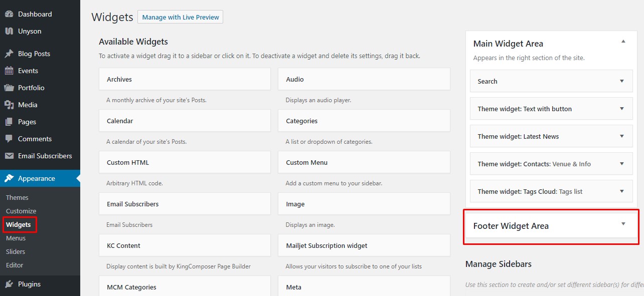Open the Menus submenu item

tap(16, 238)
